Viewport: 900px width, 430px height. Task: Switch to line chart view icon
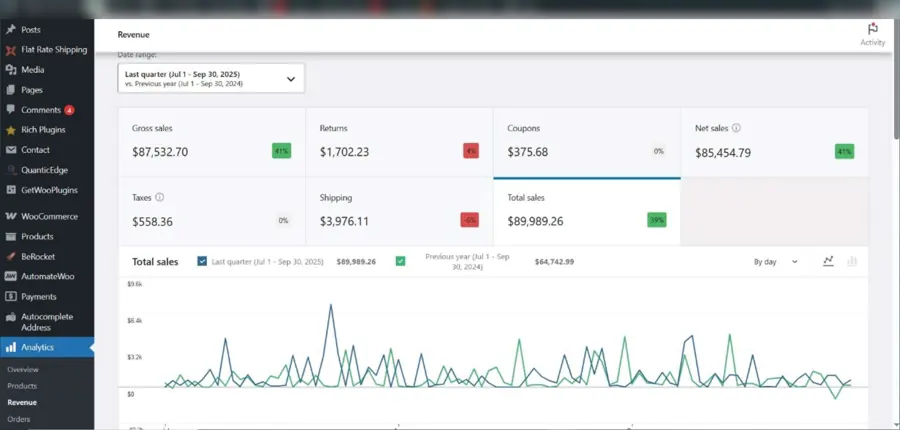pos(828,261)
